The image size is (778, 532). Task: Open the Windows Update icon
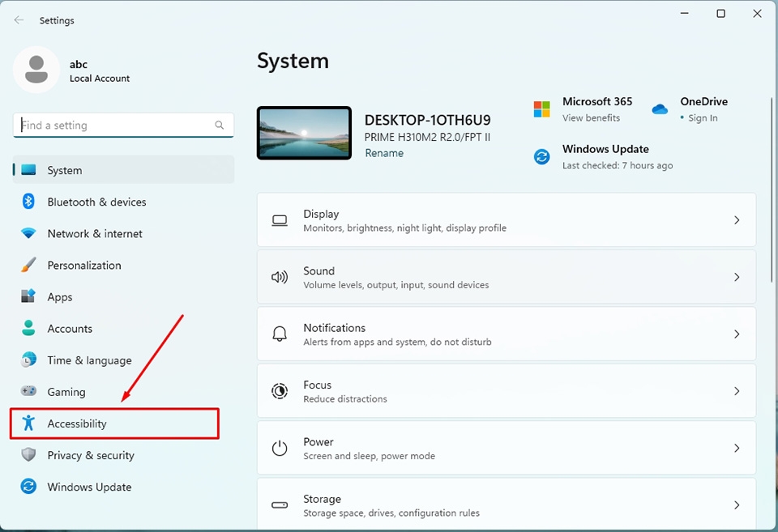point(28,487)
